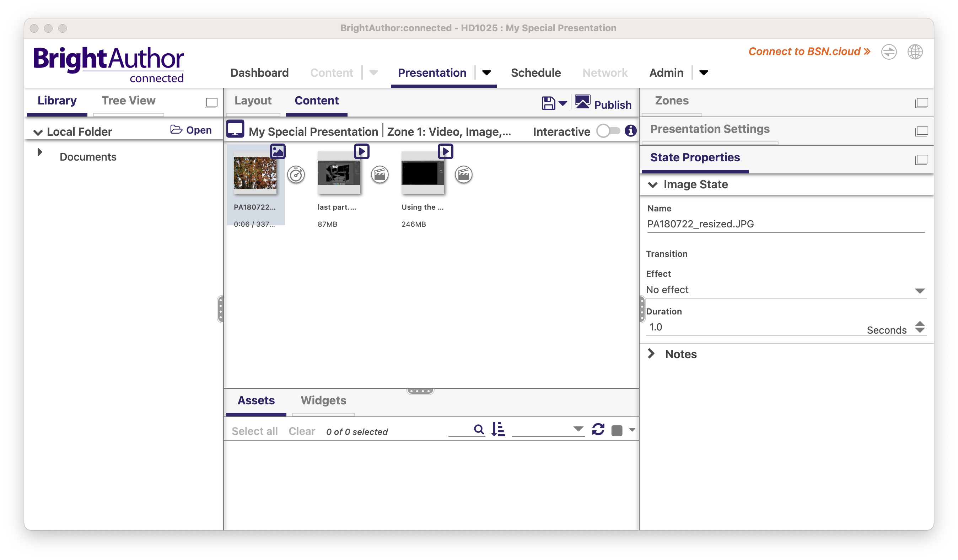Open the globe language icon
958x560 pixels.
pyautogui.click(x=915, y=52)
